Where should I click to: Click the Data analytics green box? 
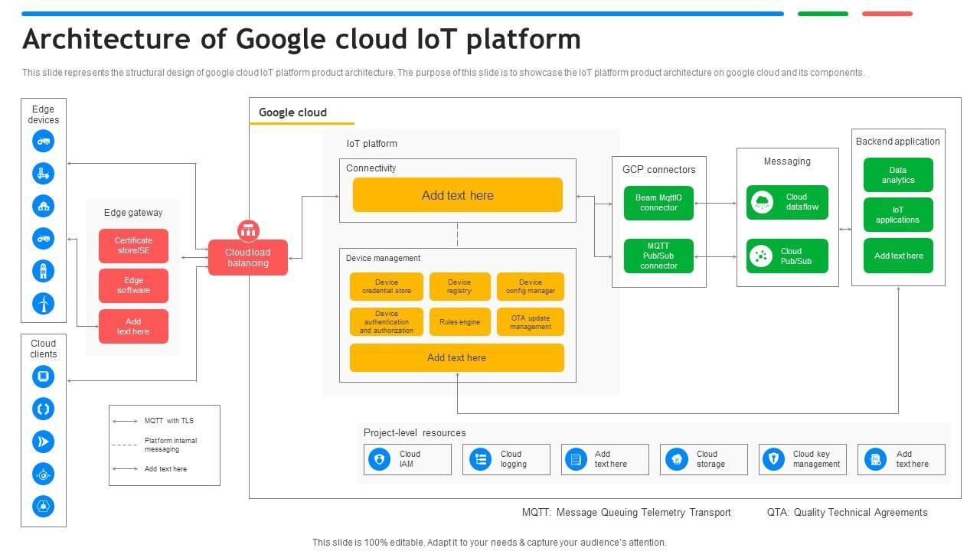click(x=898, y=175)
